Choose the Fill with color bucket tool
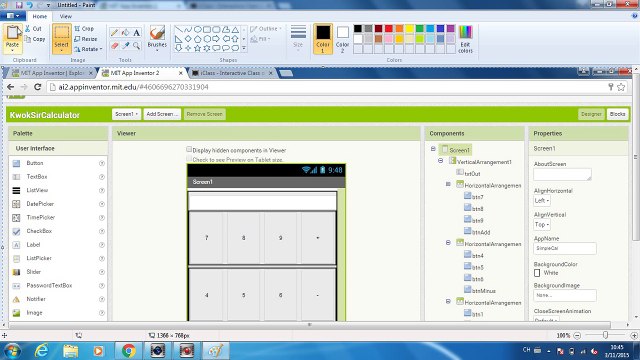Image resolution: width=640 pixels, height=360 pixels. [126, 33]
